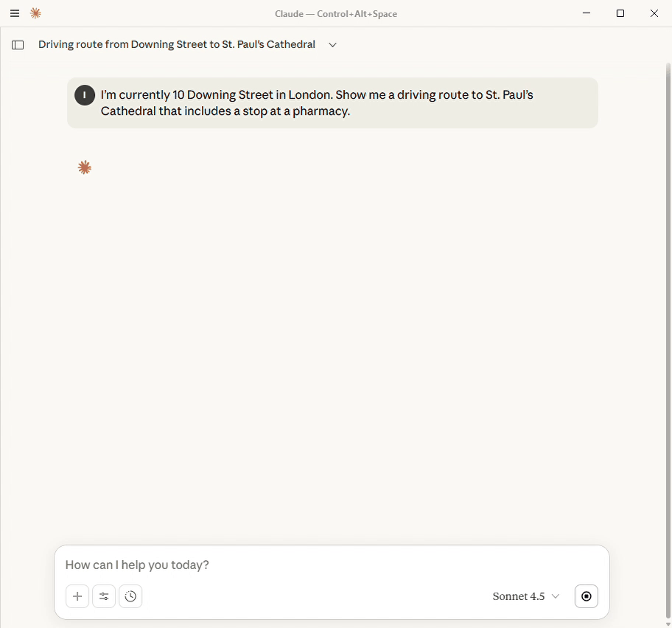The image size is (672, 628).
Task: Stop the response with the stop button
Action: (586, 596)
